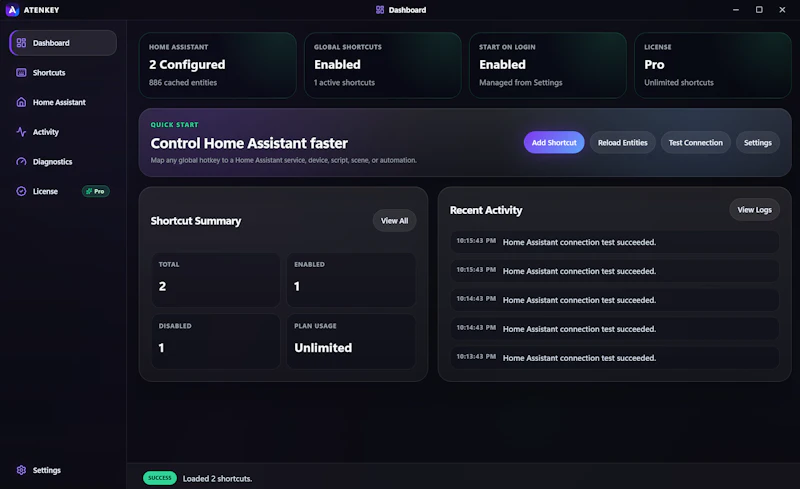This screenshot has width=800, height=489.
Task: Click the Atenkey logo icon
Action: (12, 10)
